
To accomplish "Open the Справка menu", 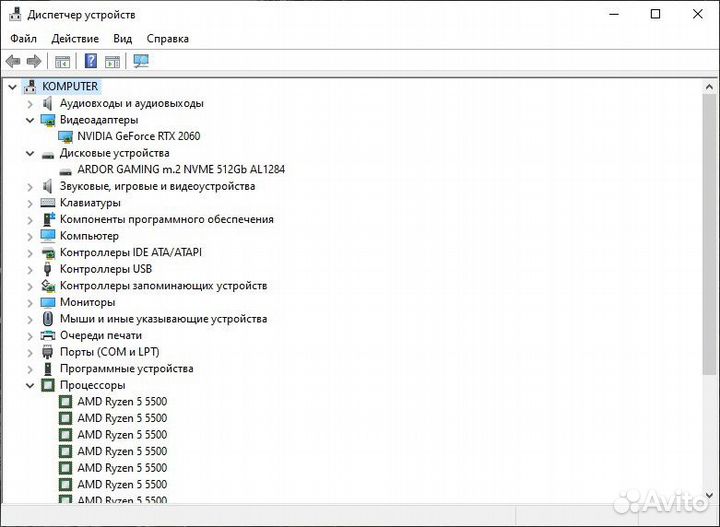I will (168, 39).
